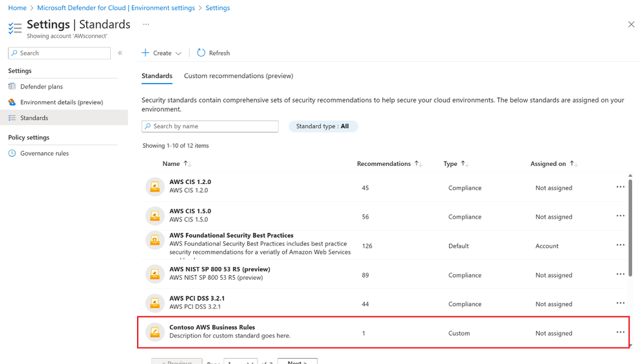Open the Standard type filter

point(323,126)
